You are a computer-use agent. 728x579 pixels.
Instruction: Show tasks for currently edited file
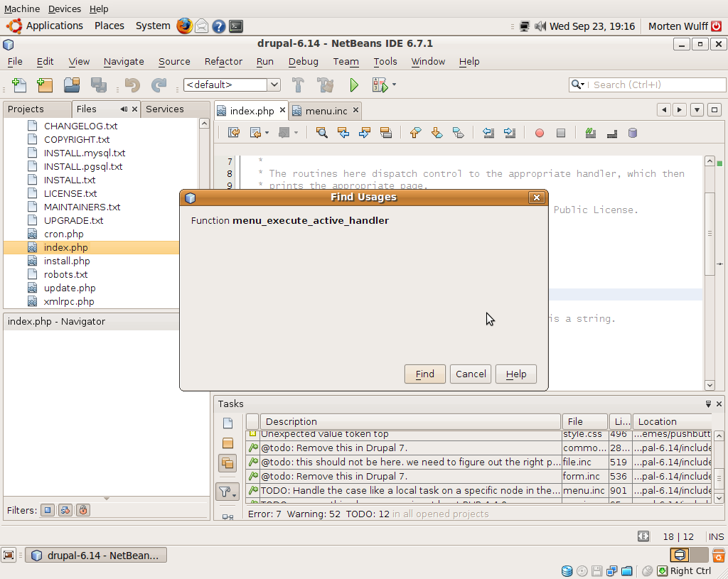(227, 423)
